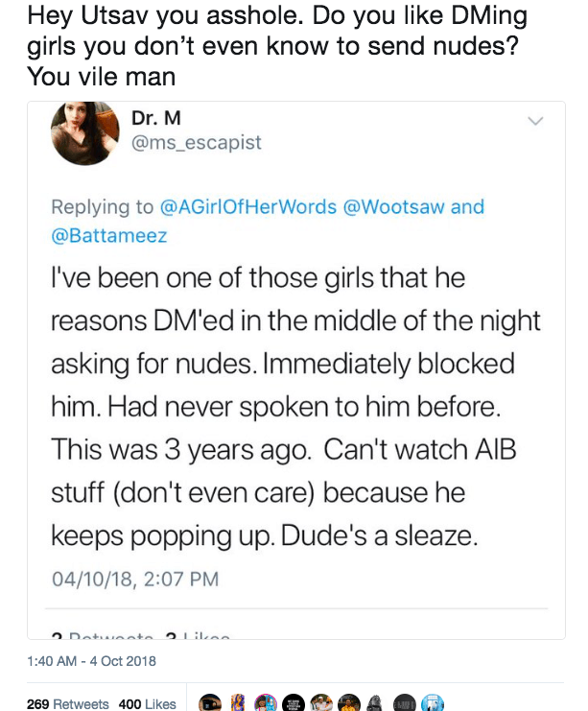
Task: Open the third liker avatar
Action: point(266,703)
